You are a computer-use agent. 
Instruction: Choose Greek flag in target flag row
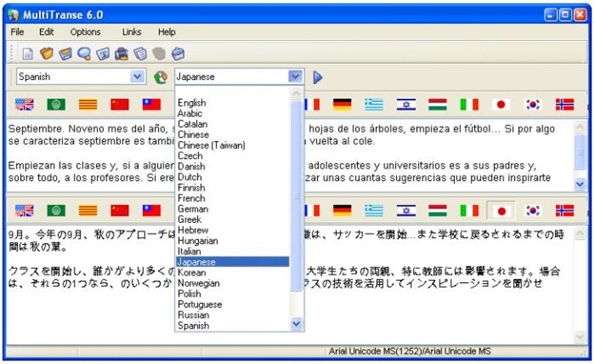(x=374, y=210)
